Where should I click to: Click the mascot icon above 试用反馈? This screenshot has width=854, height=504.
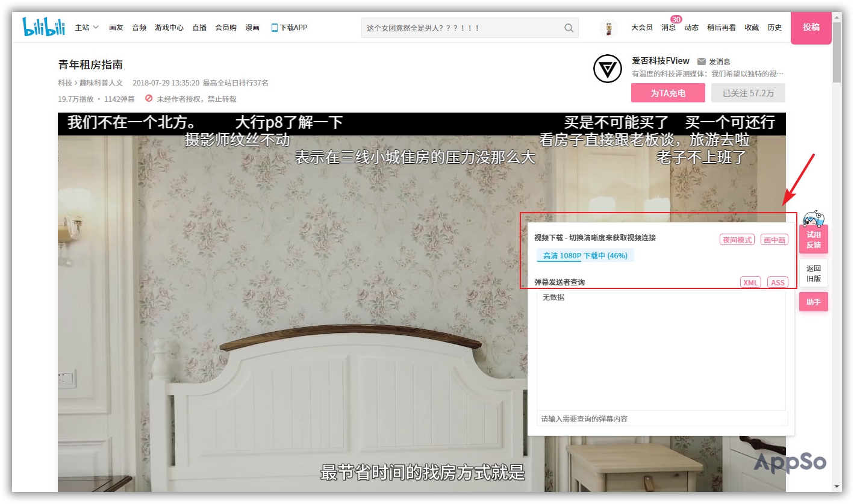[814, 219]
